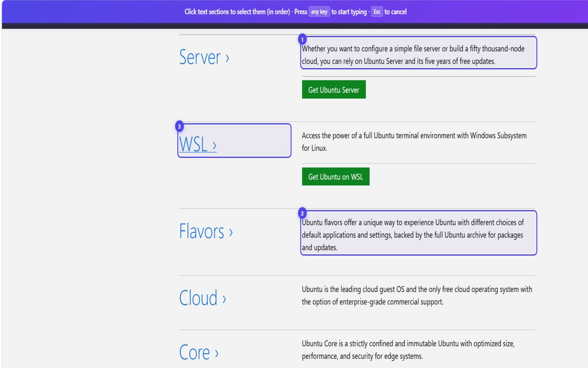Viewport: 588px width, 368px height.
Task: Click the Get Ubuntu on WSL button
Action: pos(336,177)
